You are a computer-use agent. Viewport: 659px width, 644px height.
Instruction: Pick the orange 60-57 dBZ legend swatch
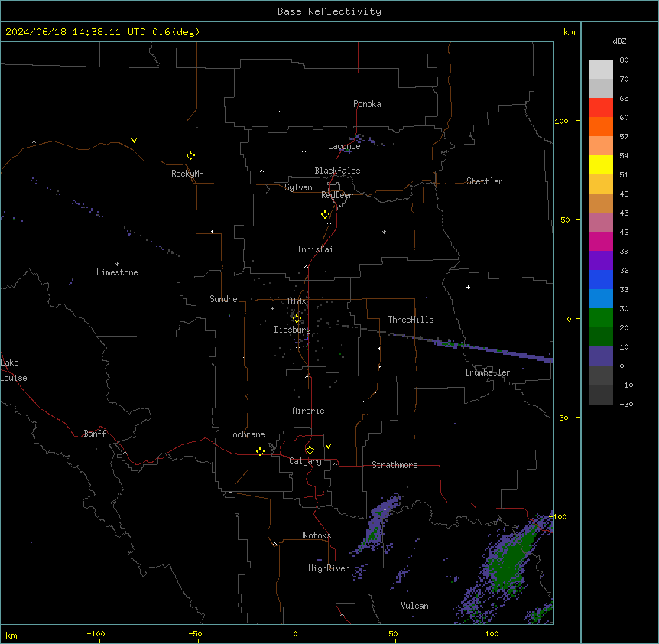601,126
